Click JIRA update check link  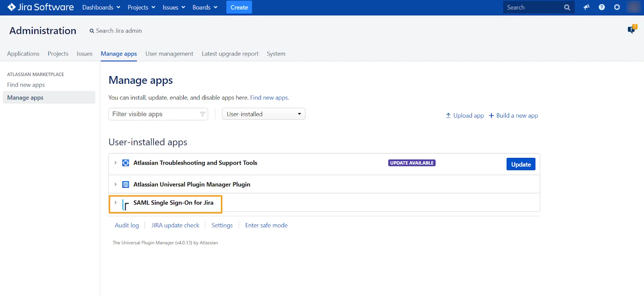175,226
